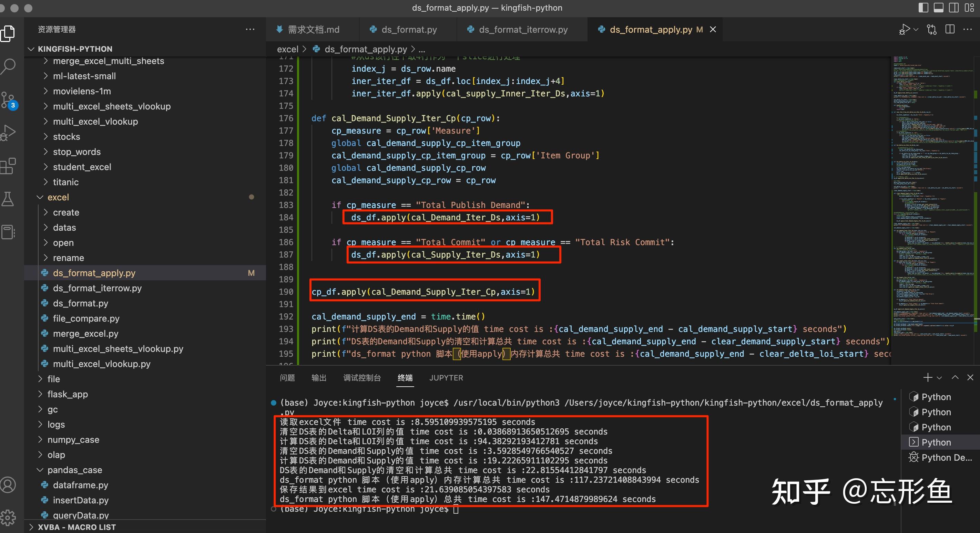
Task: Open the Search view in the activity bar
Action: click(x=8, y=65)
